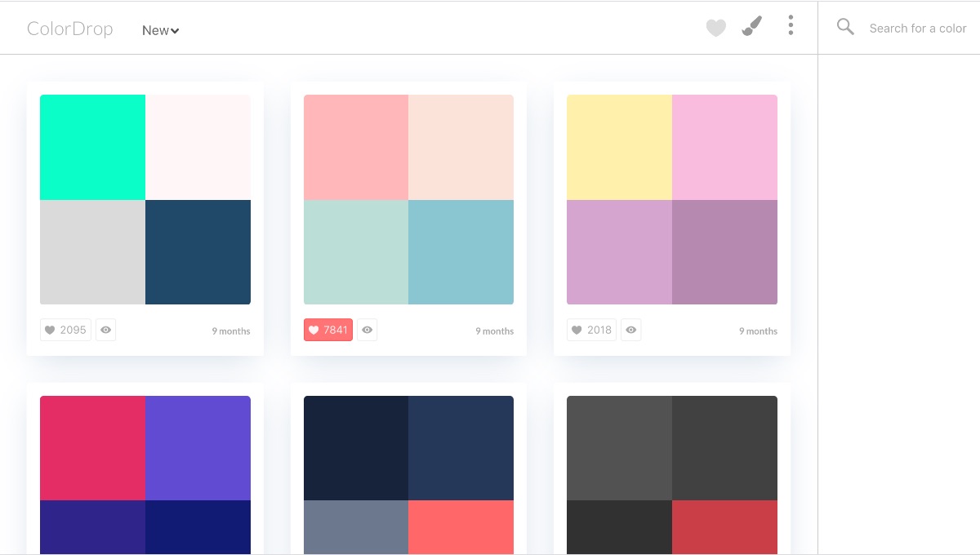Pick the dark teal navy swatch beside light gray

tap(198, 252)
